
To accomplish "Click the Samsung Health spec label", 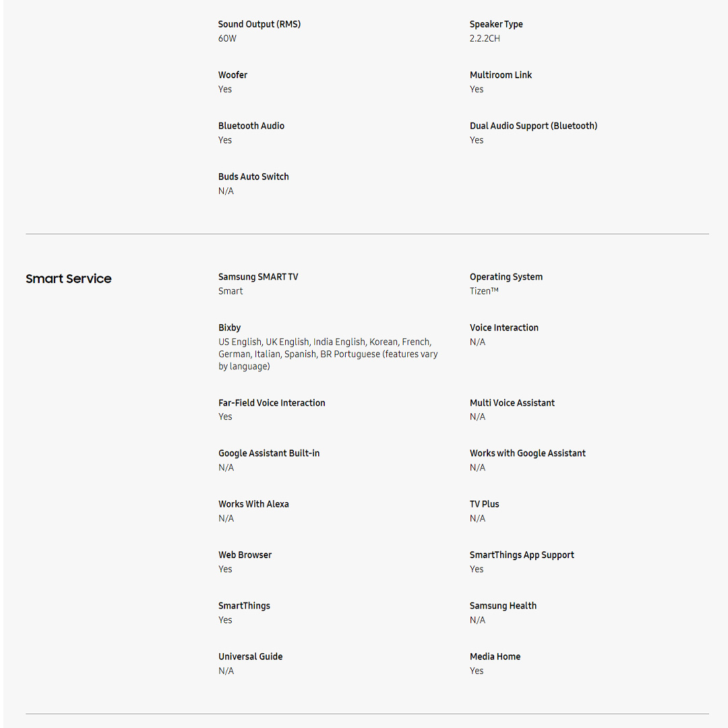I will coord(503,606).
